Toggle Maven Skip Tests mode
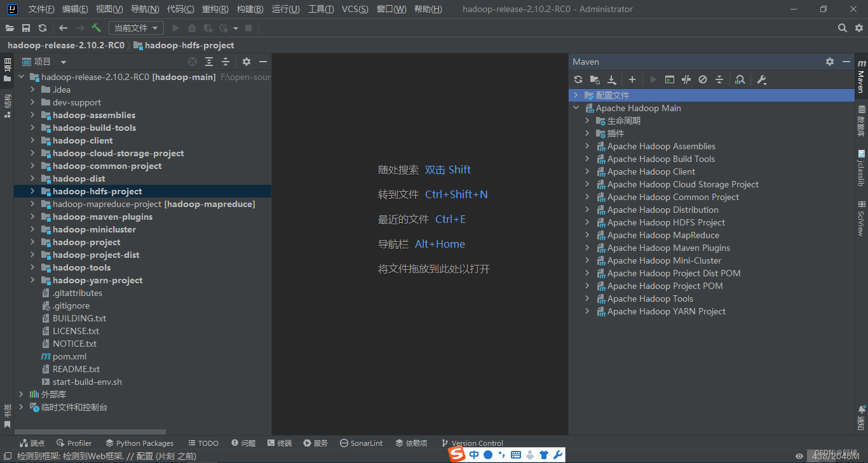The height and width of the screenshot is (463, 868). (703, 79)
